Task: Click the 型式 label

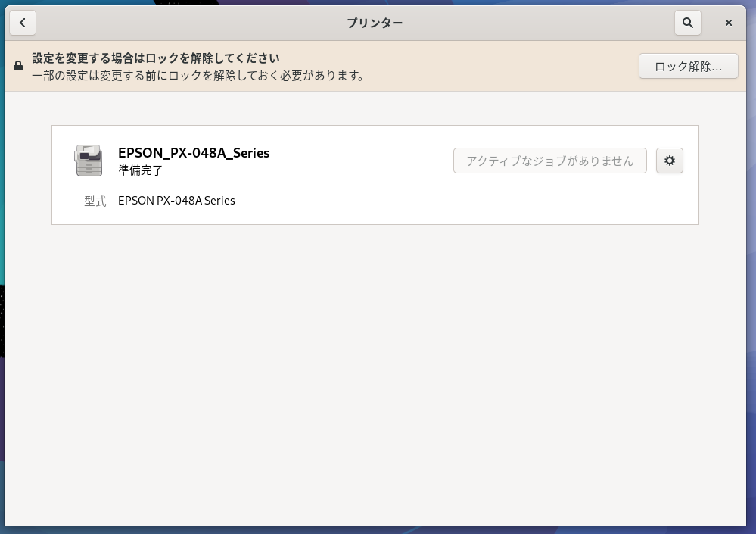Action: [95, 201]
